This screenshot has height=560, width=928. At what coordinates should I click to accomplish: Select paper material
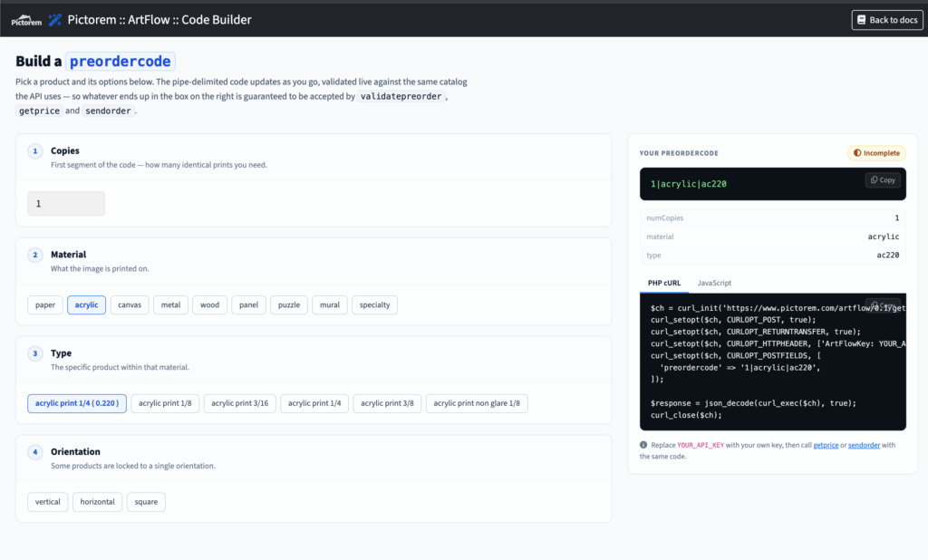tap(45, 304)
